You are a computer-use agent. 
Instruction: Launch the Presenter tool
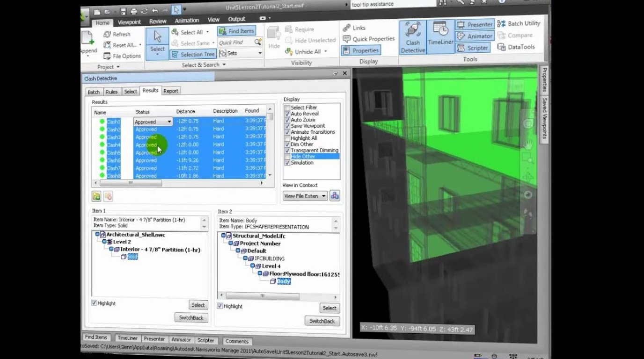point(475,24)
